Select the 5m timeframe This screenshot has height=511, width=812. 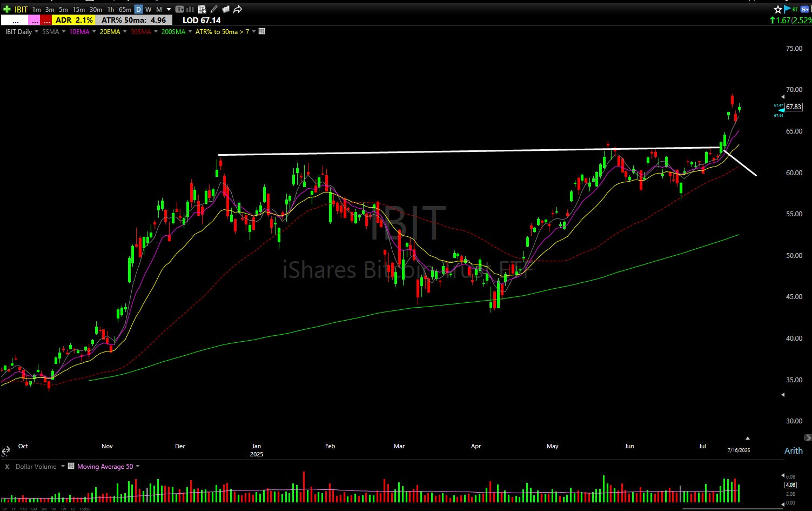pyautogui.click(x=63, y=9)
